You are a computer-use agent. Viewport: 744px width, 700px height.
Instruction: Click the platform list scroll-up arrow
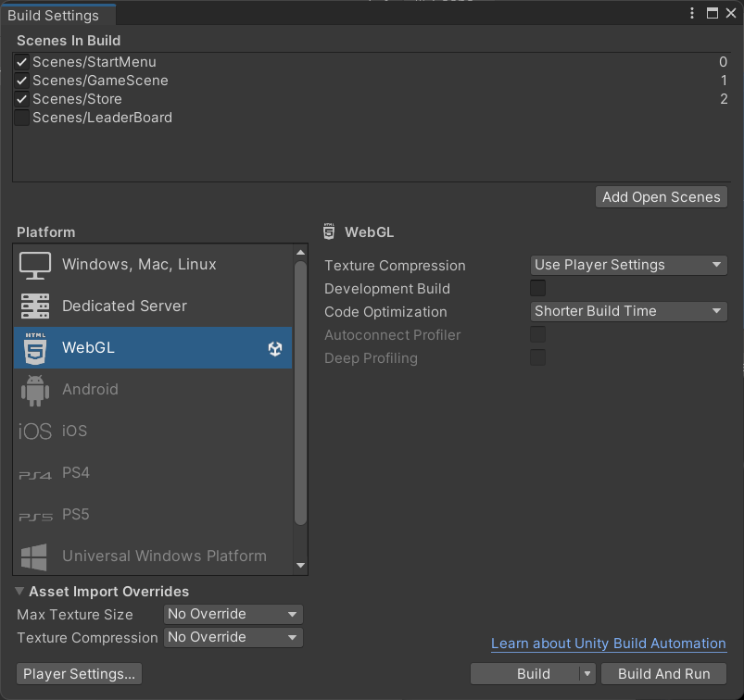click(x=300, y=253)
